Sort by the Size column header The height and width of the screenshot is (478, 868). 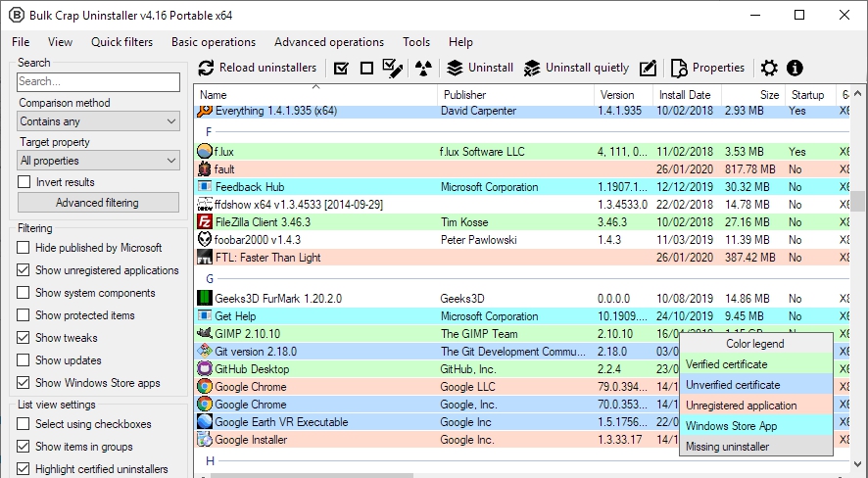(x=753, y=95)
